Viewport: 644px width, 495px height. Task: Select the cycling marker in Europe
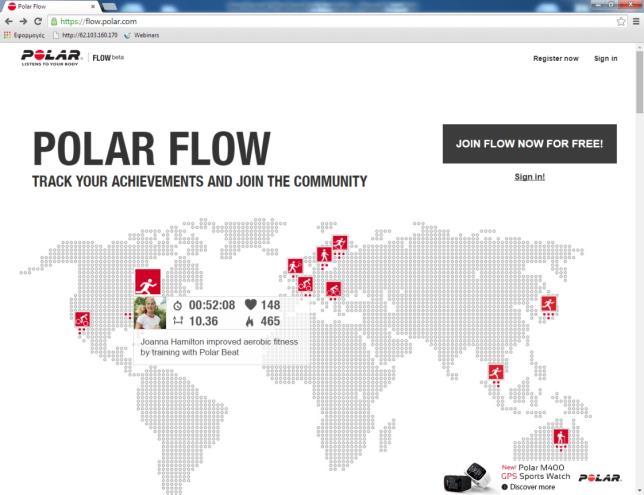tap(305, 284)
